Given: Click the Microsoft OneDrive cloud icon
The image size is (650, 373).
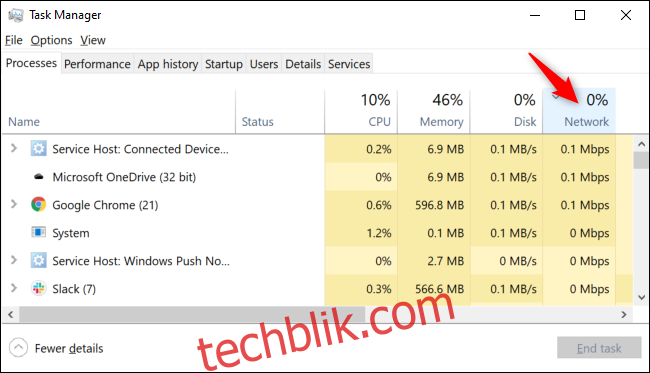Looking at the screenshot, I should coord(39,177).
